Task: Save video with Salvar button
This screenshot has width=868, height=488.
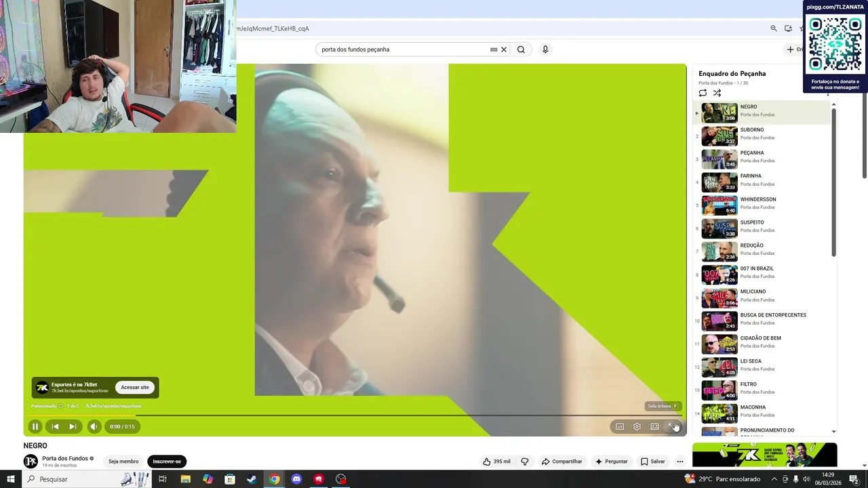Action: [652, 462]
